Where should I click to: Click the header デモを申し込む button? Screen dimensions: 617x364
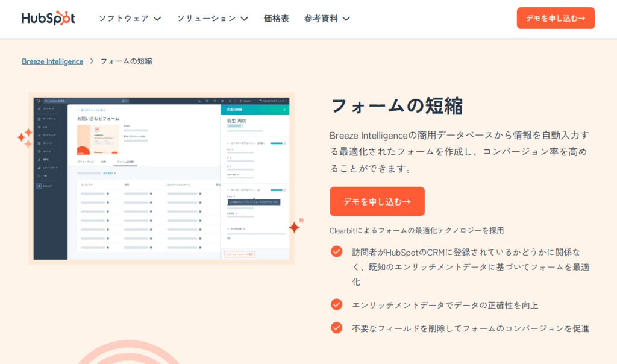[x=556, y=18]
